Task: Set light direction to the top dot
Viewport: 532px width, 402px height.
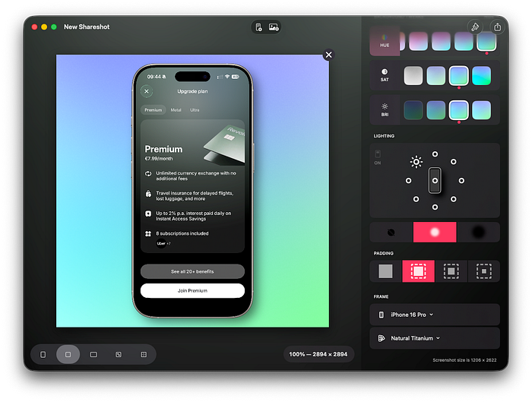Action: click(x=435, y=154)
